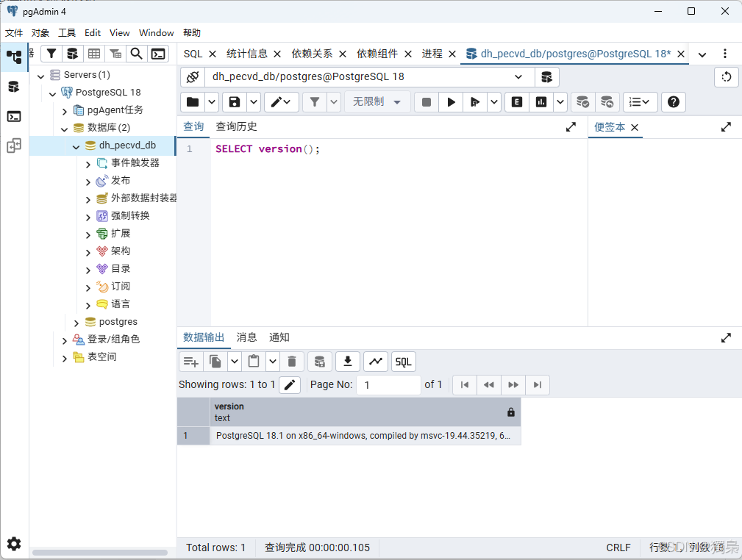Click View Data table icon in explorer toolbar
The width and height of the screenshot is (742, 560).
(x=94, y=54)
